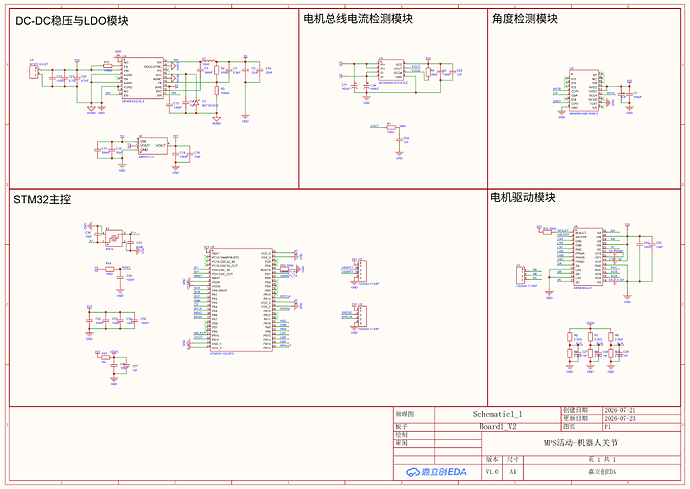
Task: Select the DC-DC稳压与LDO模块 section title
Action: click(72, 21)
